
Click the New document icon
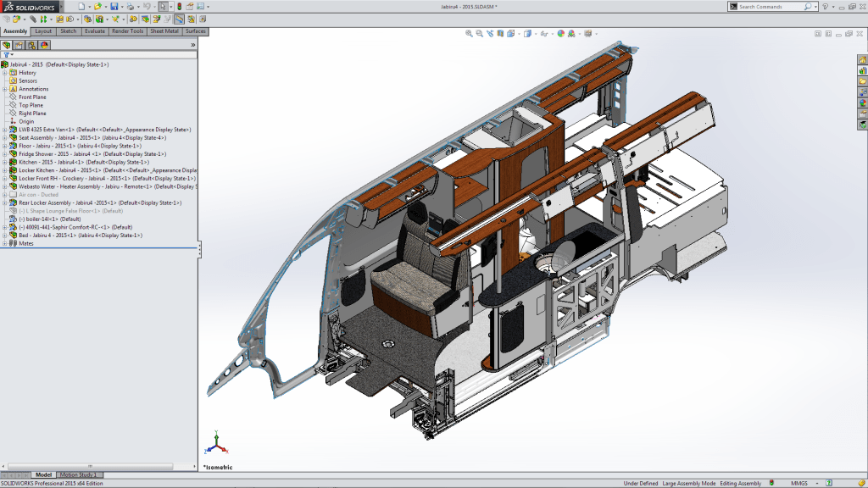pos(81,7)
